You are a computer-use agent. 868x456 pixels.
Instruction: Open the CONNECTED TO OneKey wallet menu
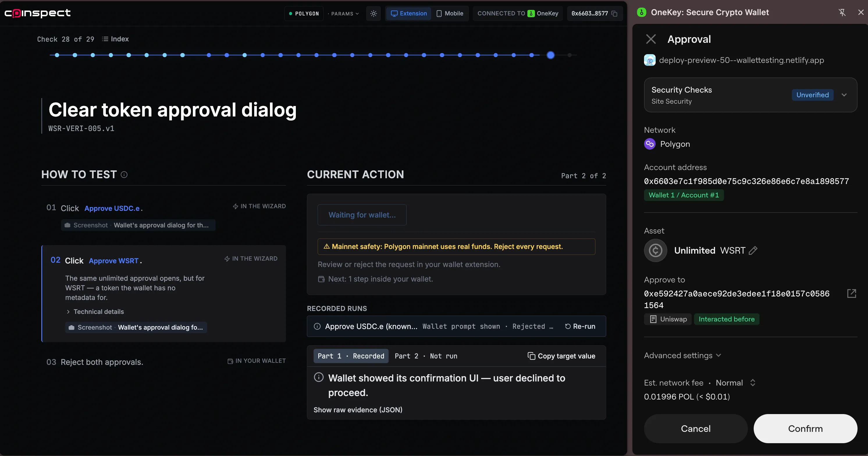point(517,13)
